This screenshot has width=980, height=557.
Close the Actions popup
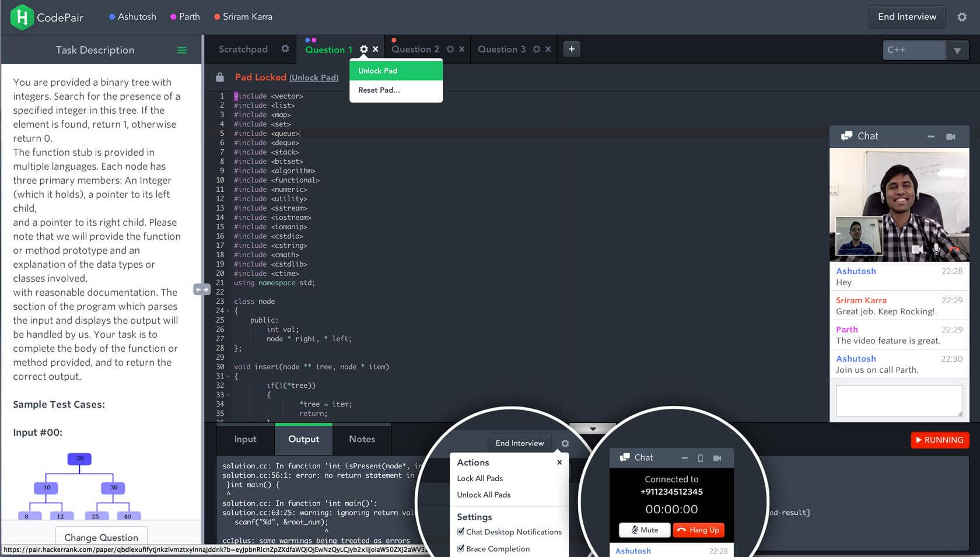coord(559,463)
